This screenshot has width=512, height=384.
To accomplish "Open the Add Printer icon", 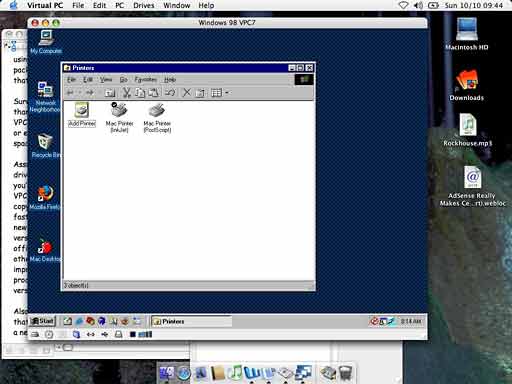I will (x=82, y=114).
